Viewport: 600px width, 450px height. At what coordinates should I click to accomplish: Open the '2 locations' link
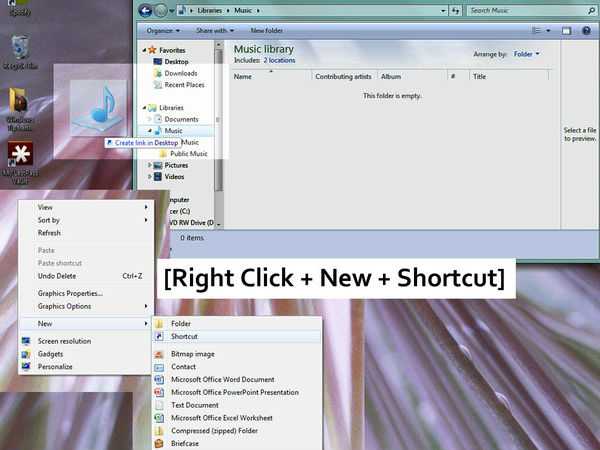click(280, 61)
